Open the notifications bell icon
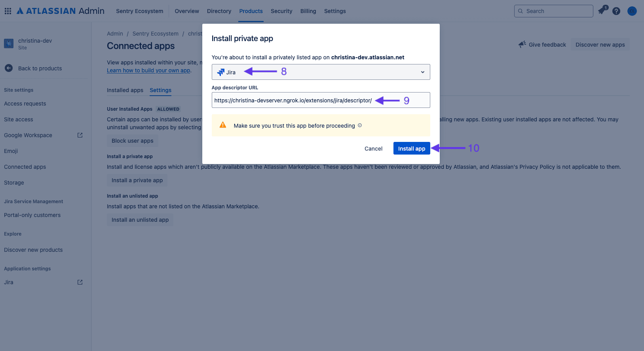Screen dimensions: 644x351 click(602, 11)
